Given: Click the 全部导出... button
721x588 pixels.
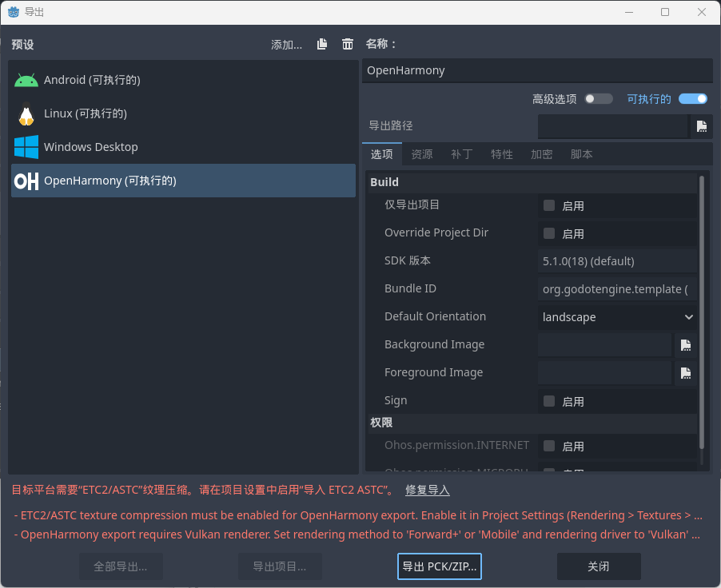Looking at the screenshot, I should point(121,566).
